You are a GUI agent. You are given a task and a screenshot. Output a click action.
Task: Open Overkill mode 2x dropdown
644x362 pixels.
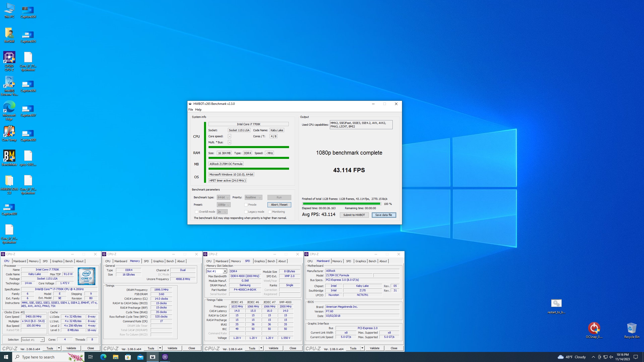222,212
